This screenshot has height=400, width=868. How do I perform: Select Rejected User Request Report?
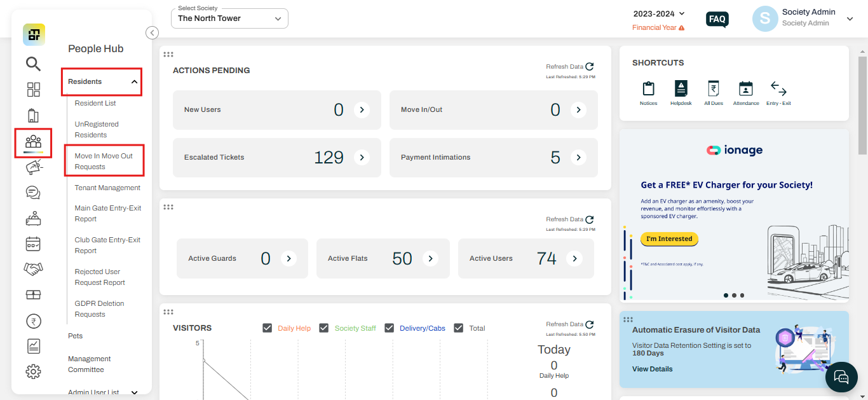(x=100, y=277)
